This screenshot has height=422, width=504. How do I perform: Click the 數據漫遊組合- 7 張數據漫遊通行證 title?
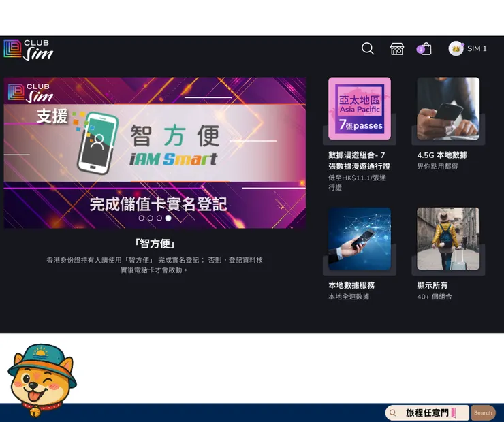pyautogui.click(x=359, y=161)
